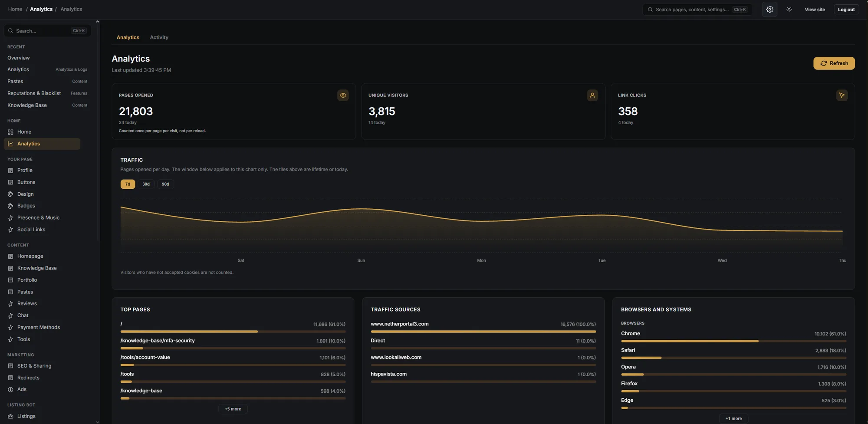
Task: Click the Analytics chart icon in sidebar
Action: click(x=10, y=144)
